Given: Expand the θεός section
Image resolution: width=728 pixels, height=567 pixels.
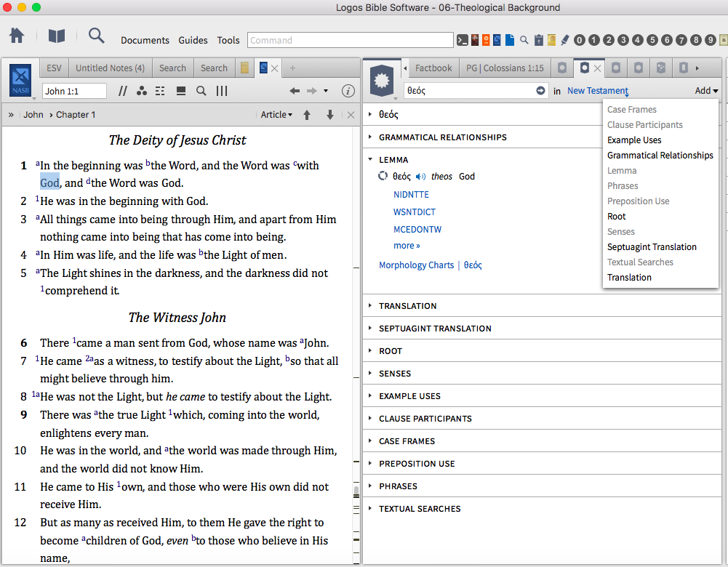Looking at the screenshot, I should click(x=370, y=113).
